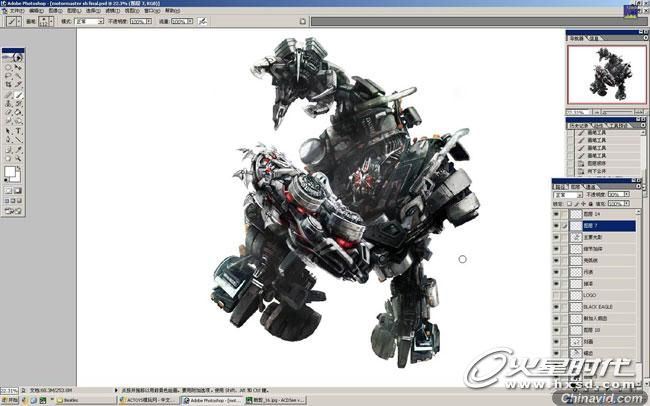Select the History Brush tool

(x=18, y=104)
